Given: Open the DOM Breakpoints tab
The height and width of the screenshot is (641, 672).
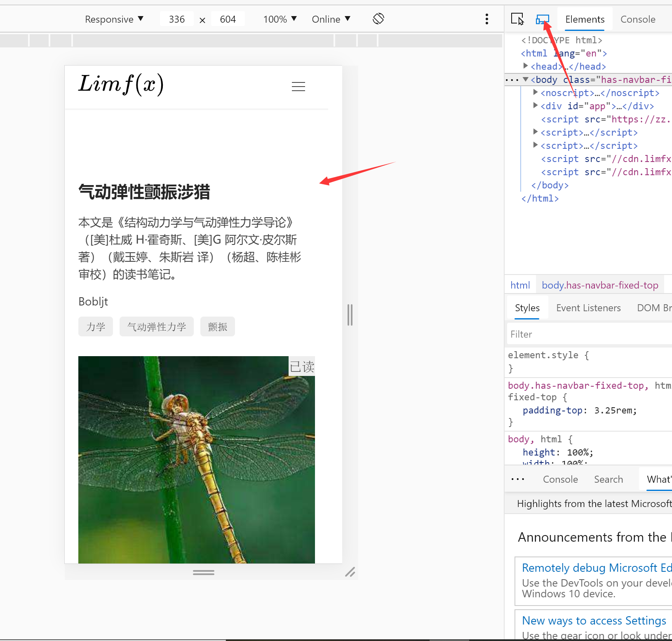Looking at the screenshot, I should (x=654, y=308).
